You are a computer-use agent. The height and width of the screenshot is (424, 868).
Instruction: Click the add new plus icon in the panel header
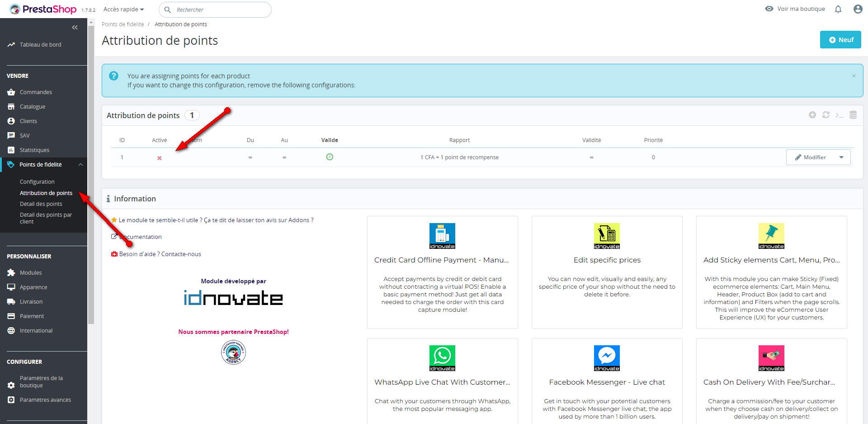[x=812, y=115]
